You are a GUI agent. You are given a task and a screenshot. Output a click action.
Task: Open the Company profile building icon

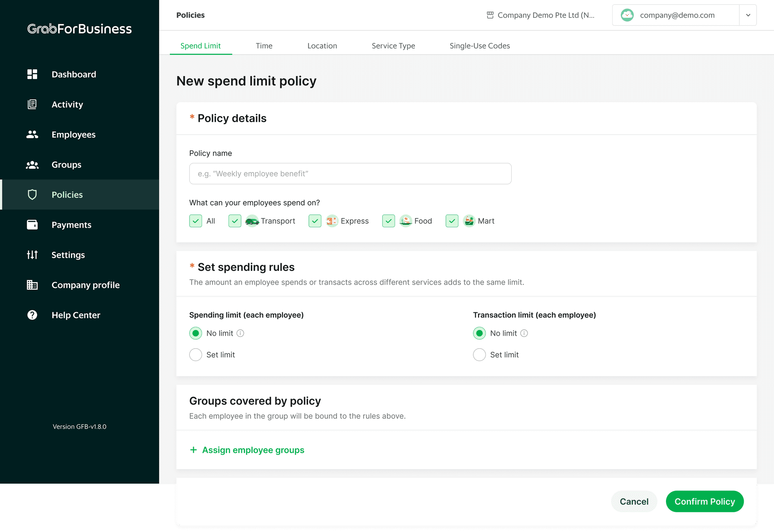point(32,285)
